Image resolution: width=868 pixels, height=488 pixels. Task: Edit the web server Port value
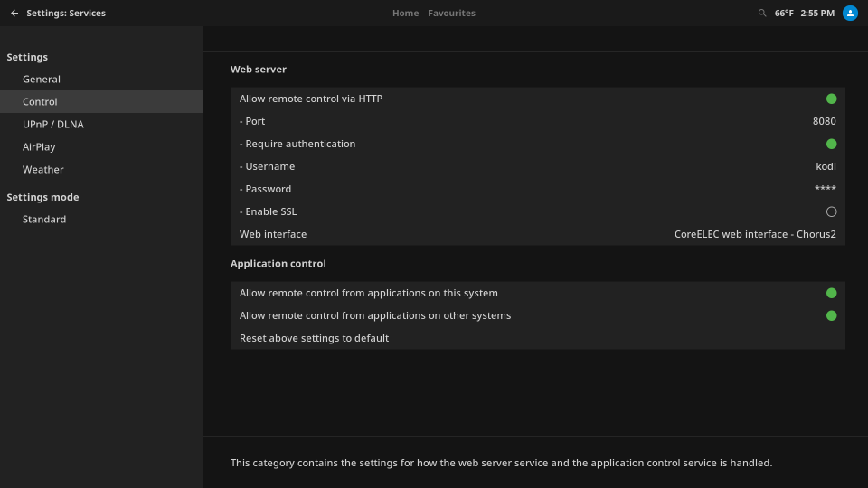tap(537, 121)
